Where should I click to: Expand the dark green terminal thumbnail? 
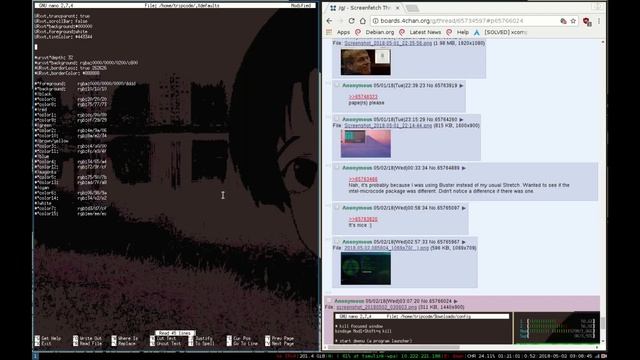(366, 268)
